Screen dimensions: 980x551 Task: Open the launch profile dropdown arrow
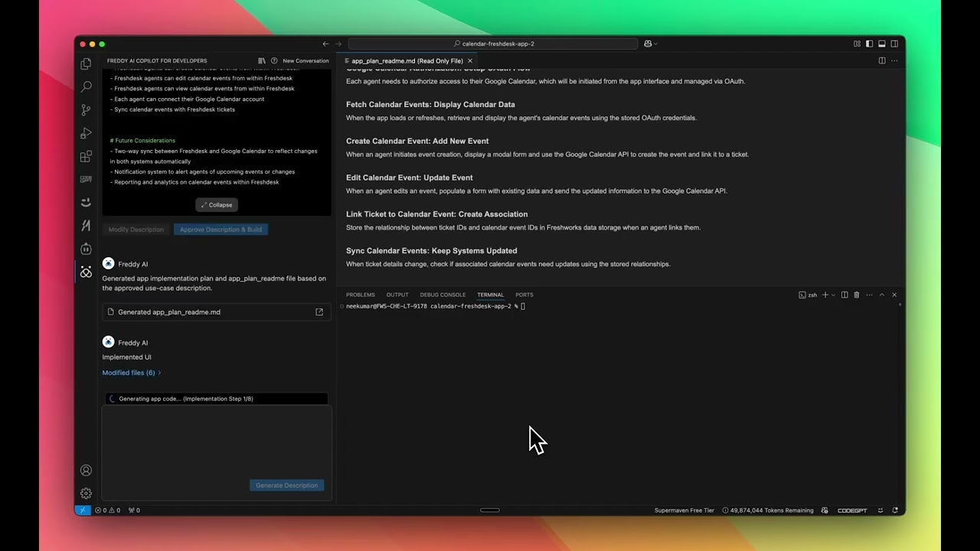[x=833, y=295]
